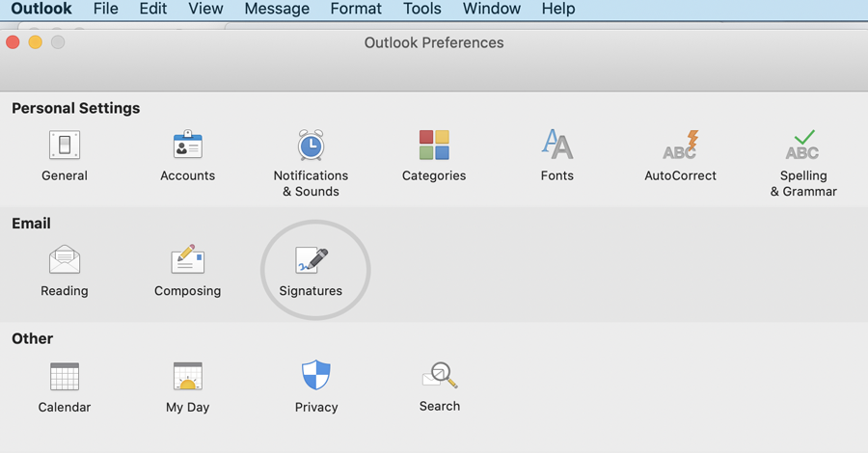Open the Message menu
This screenshot has width=868, height=453.
277,9
